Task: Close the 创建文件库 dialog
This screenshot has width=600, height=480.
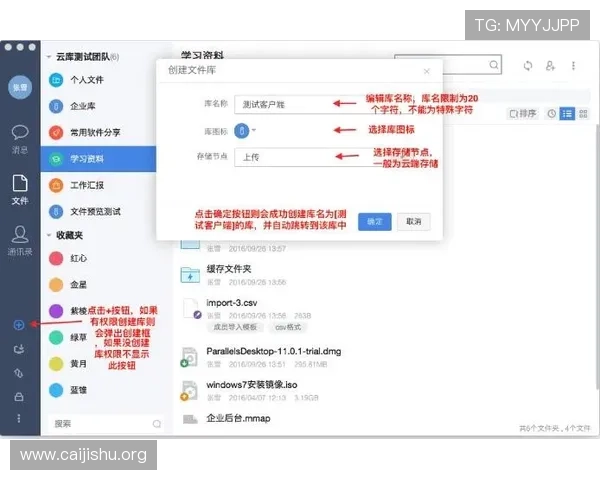Action: (427, 71)
